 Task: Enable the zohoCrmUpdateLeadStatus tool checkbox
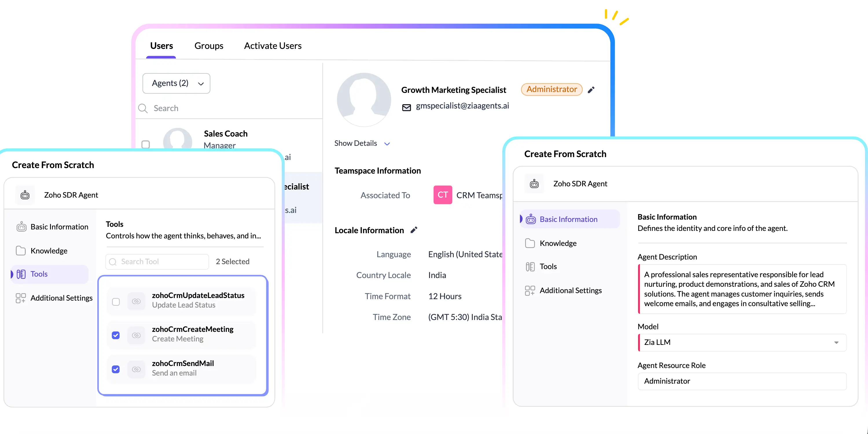coord(116,301)
